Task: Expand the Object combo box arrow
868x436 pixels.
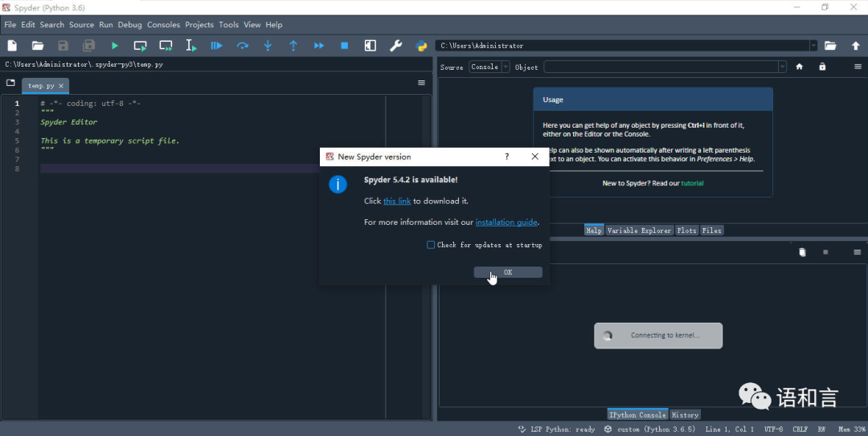Action: 782,67
